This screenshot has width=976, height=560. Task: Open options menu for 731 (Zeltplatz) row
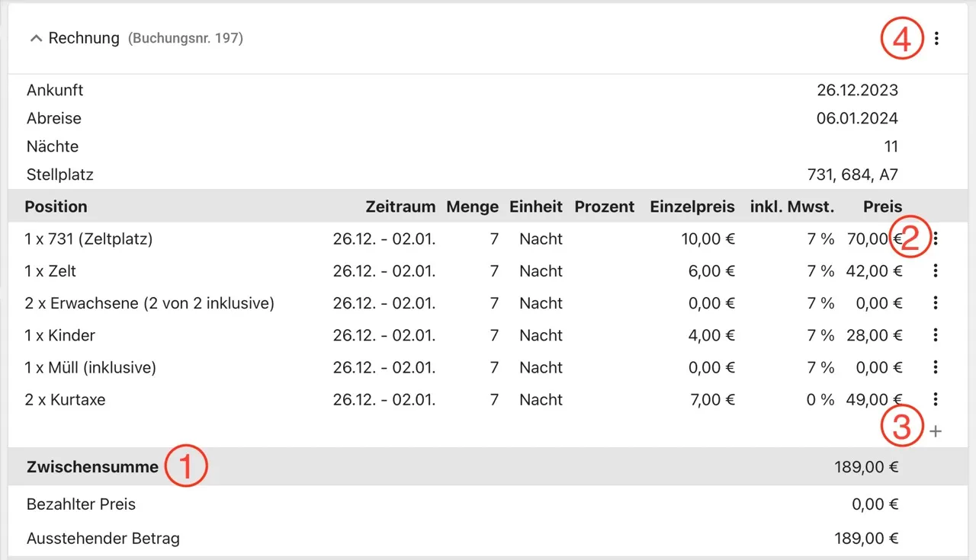tap(936, 239)
